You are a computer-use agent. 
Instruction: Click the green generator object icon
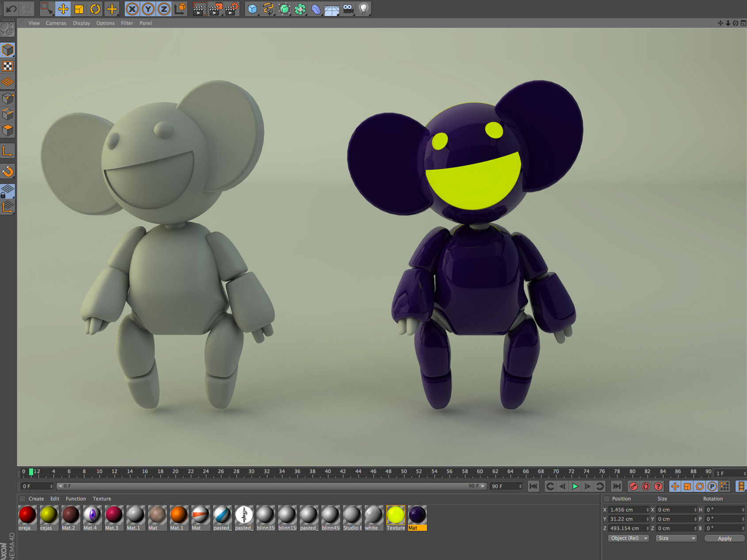(284, 8)
